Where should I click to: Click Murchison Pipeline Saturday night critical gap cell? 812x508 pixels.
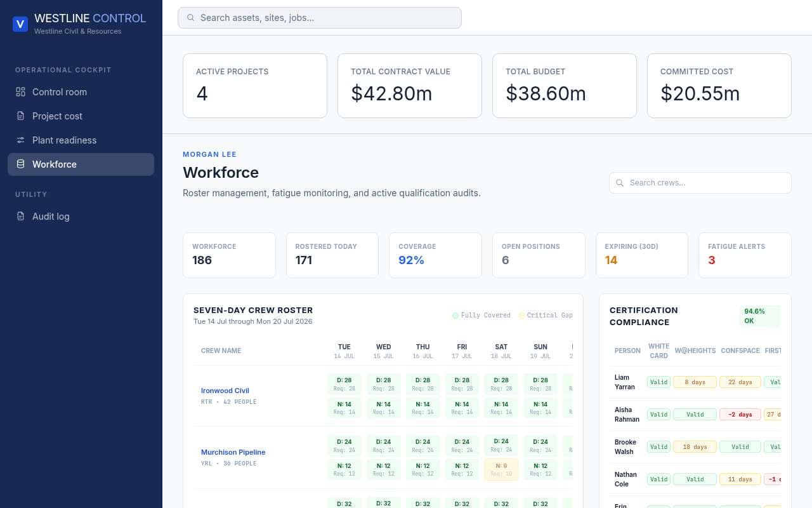(501, 470)
